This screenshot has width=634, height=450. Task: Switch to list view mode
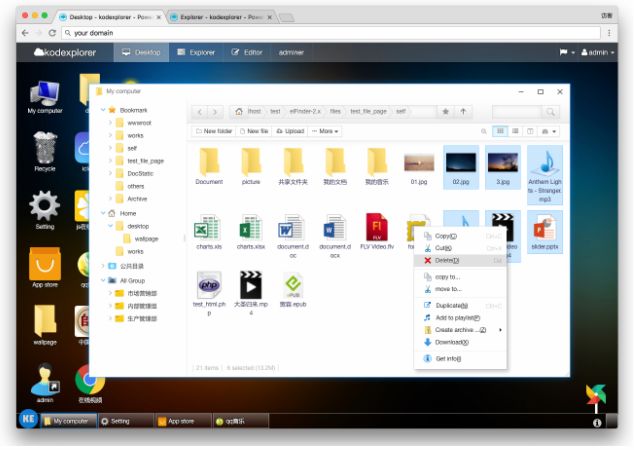515,131
